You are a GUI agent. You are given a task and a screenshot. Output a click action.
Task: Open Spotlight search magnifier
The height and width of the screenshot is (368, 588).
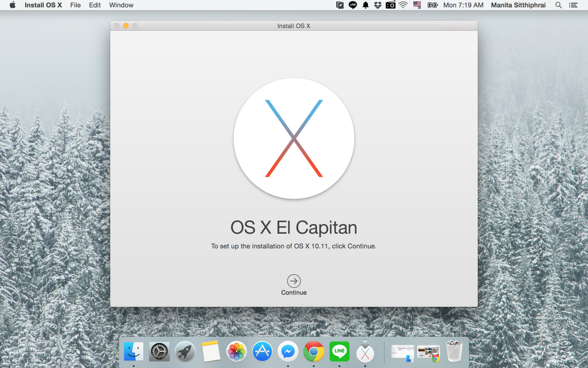tap(559, 5)
